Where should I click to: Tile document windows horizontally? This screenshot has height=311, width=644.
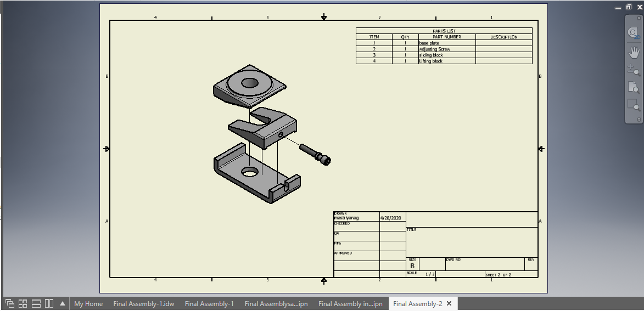tap(36, 304)
